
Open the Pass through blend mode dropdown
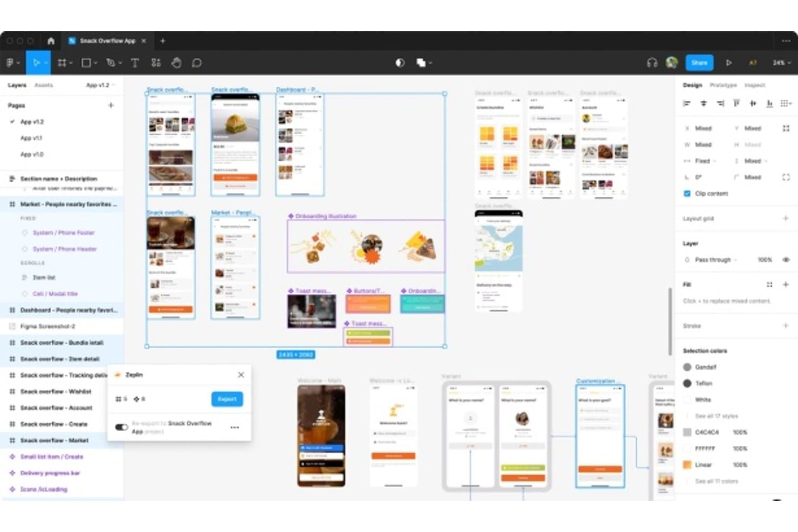coord(716,260)
